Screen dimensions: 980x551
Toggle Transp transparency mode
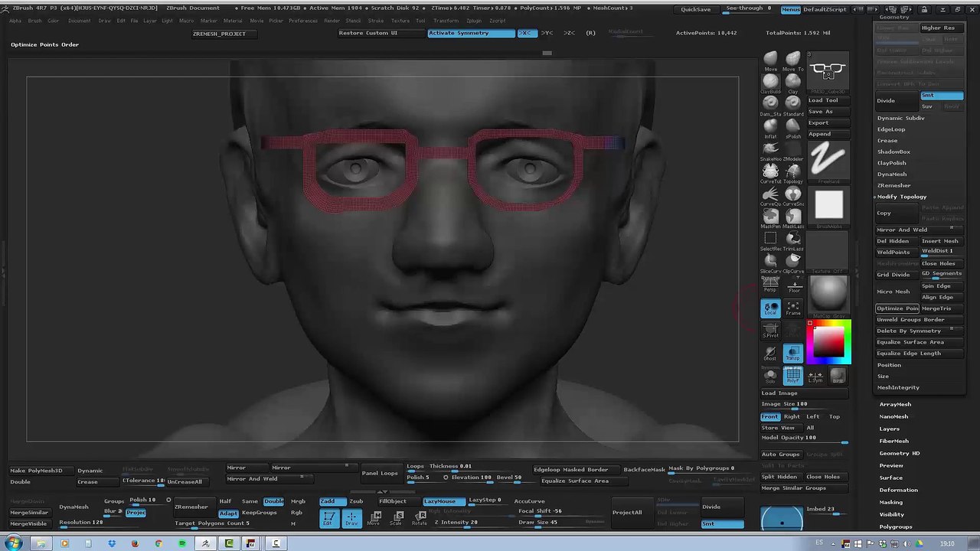point(792,353)
